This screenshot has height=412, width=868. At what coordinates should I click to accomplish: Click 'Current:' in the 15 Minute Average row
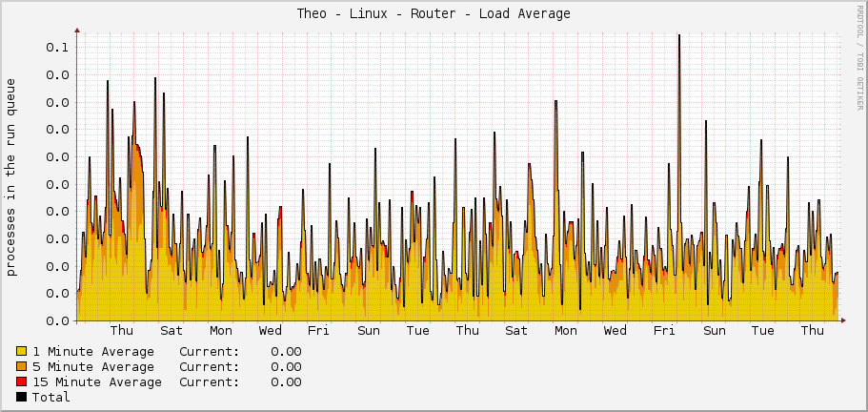[x=210, y=382]
